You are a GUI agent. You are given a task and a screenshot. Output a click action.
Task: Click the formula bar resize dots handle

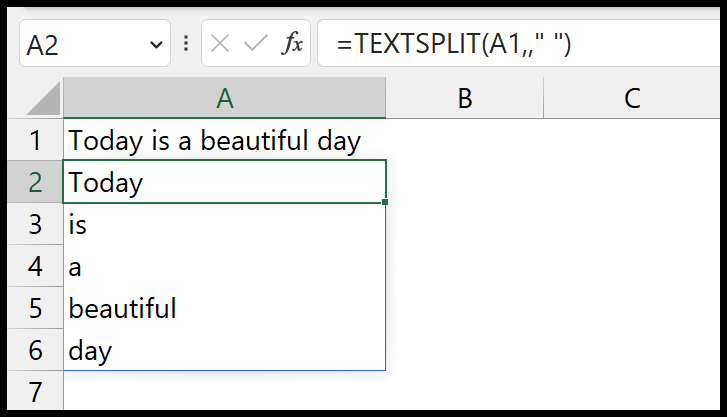click(186, 44)
